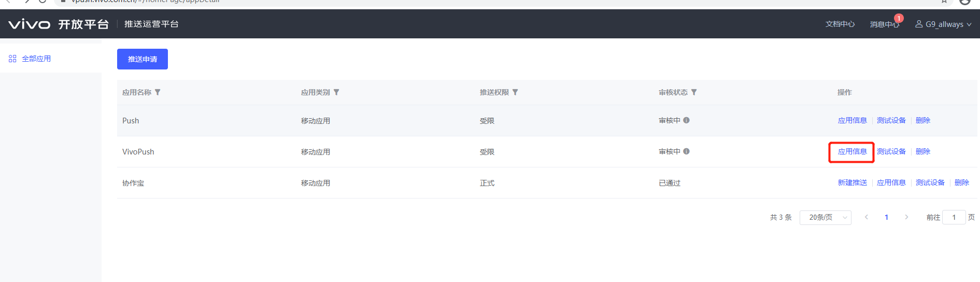The width and height of the screenshot is (980, 282).
Task: Click the info icon in VivoPush row
Action: (x=686, y=151)
